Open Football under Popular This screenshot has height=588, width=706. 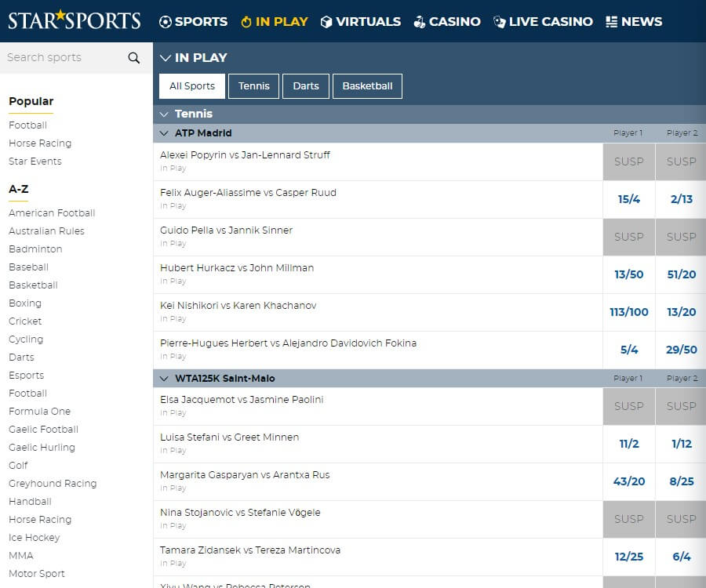click(x=28, y=125)
